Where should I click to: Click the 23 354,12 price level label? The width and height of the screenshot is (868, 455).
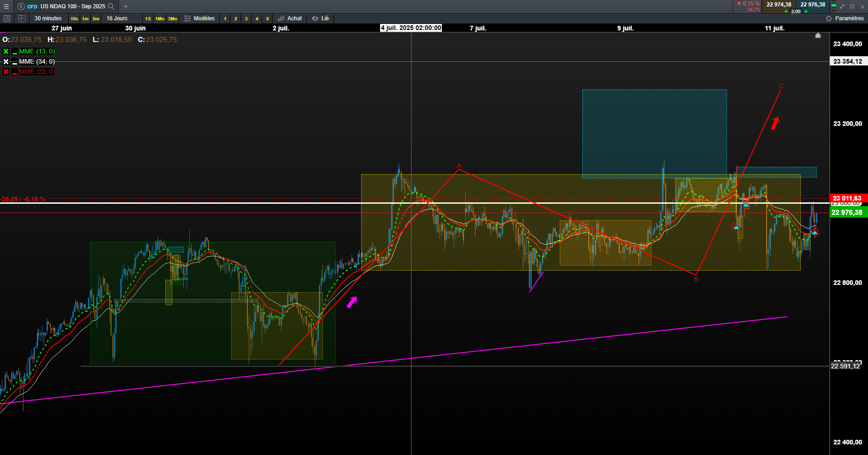click(x=848, y=61)
